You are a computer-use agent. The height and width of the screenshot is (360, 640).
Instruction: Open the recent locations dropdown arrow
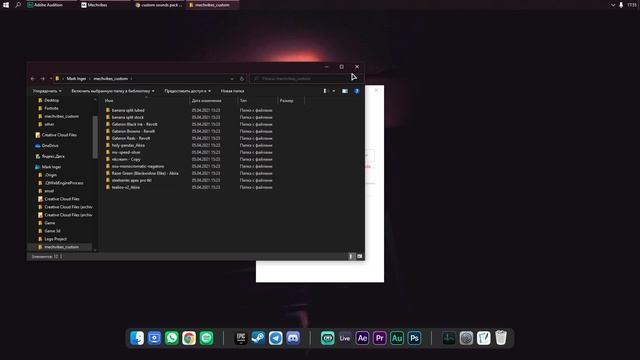tap(51, 78)
